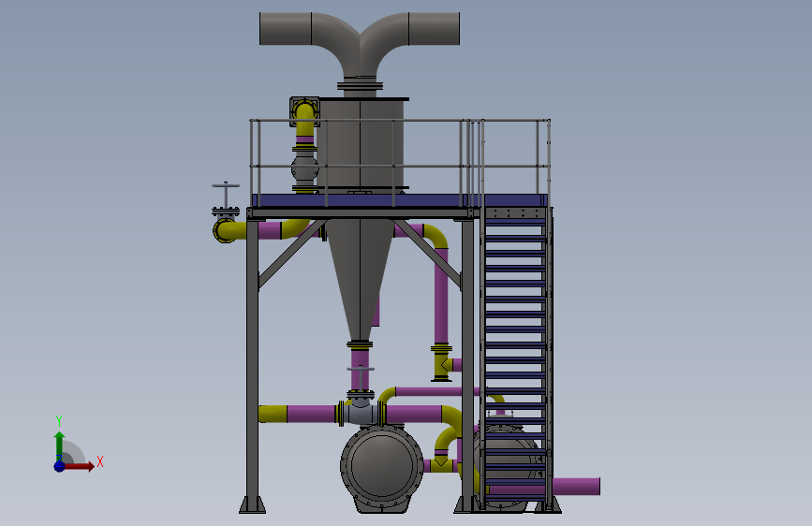812x526 pixels.
Task: Select the left diagonal brace under the platform
Action: click(291, 254)
